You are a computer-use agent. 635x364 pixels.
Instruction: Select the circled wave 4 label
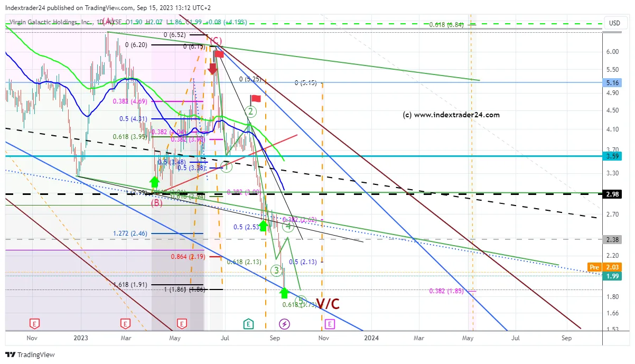[x=288, y=227]
